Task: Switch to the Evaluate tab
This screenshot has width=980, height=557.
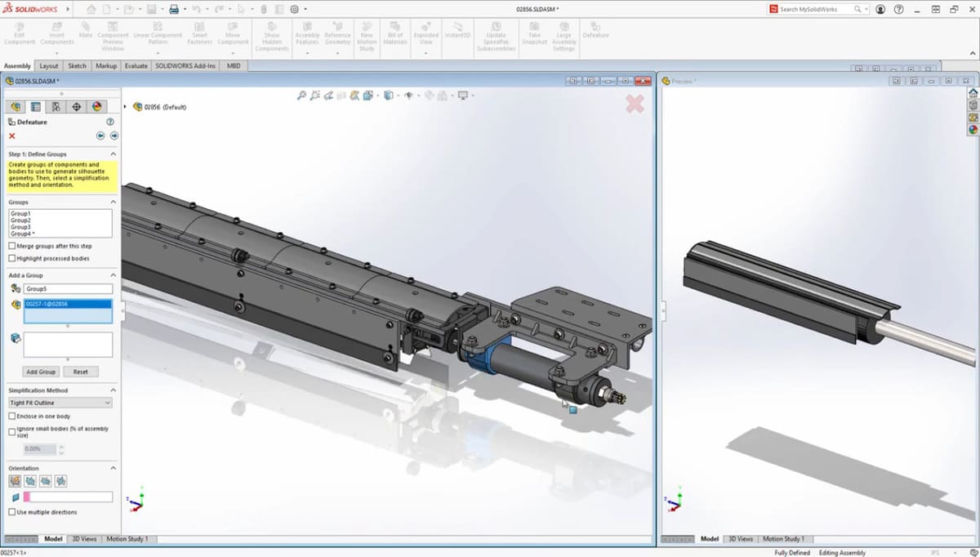Action: point(136,66)
